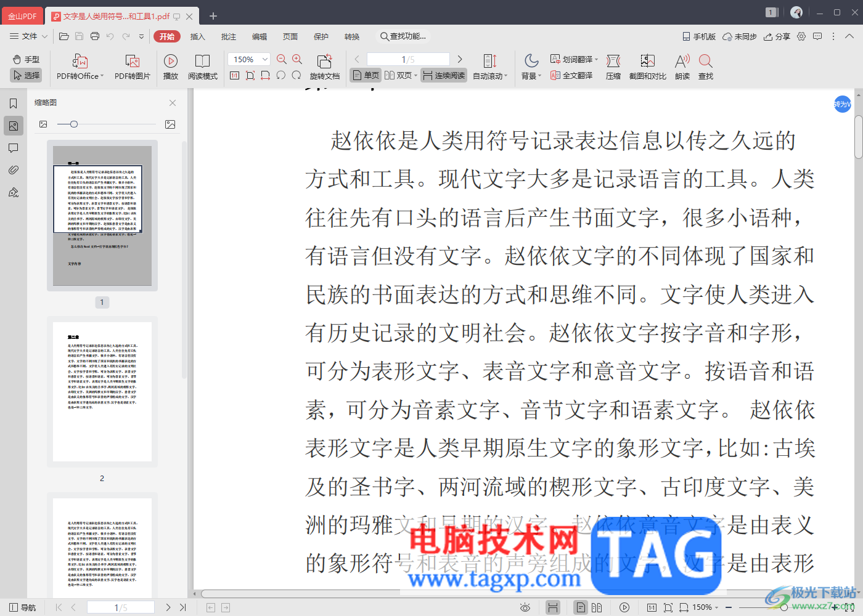Close the 缩略图 thumbnail panel
Image resolution: width=863 pixels, height=616 pixels.
pos(173,103)
